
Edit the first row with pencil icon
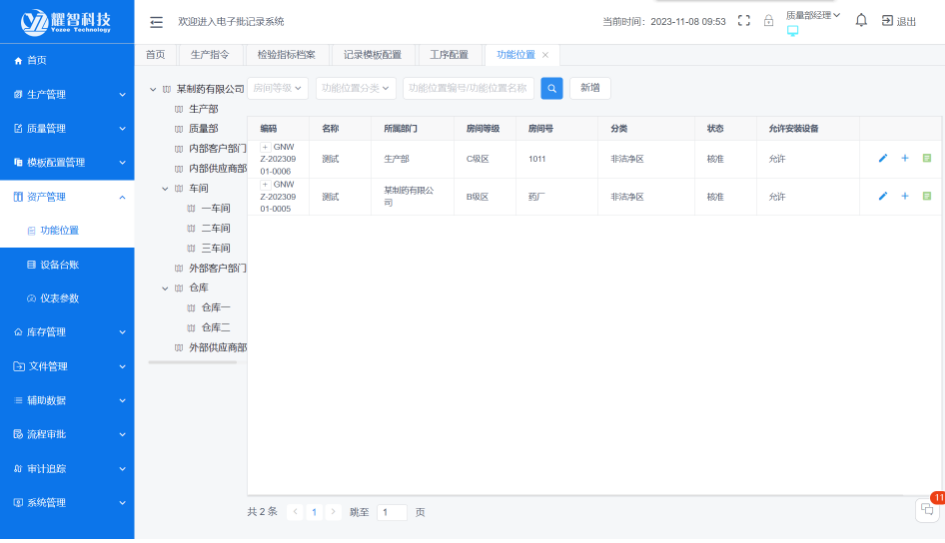pyautogui.click(x=882, y=158)
